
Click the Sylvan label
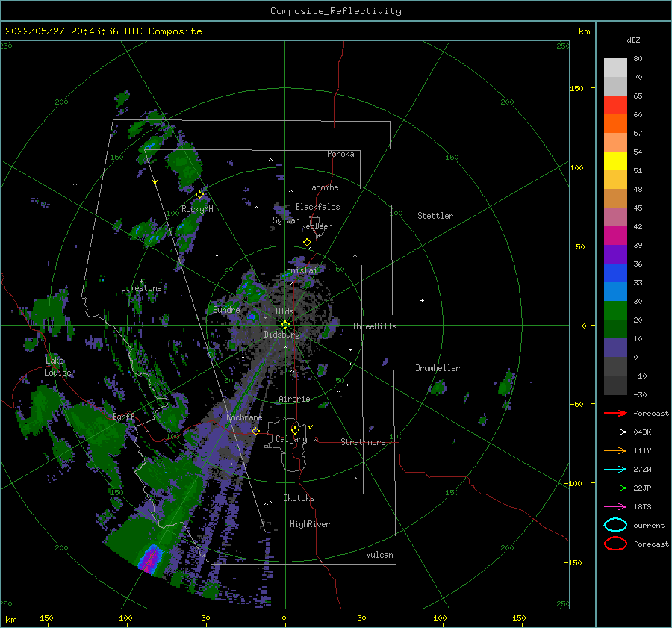[286, 220]
